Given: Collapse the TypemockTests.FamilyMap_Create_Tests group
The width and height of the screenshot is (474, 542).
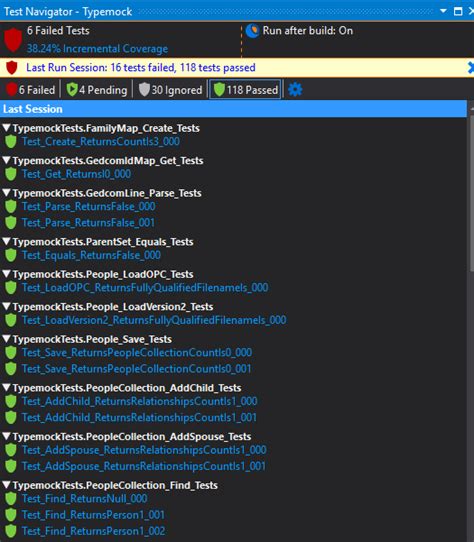Looking at the screenshot, I should coord(6,128).
